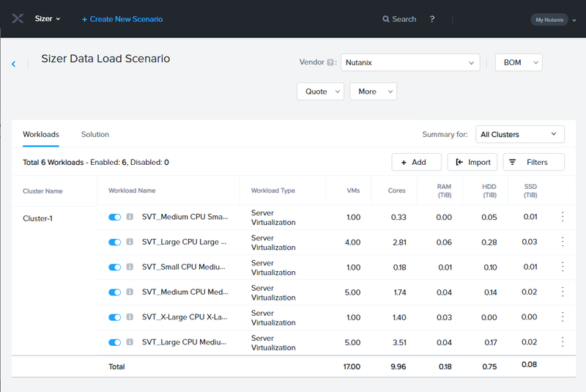Image resolution: width=586 pixels, height=392 pixels.
Task: Open info icon for SVT_Small CPU Mediu... workload
Action: [130, 267]
